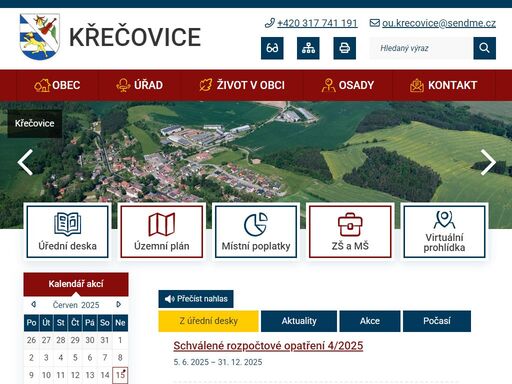
Task: Select calendar day 31
Action: tap(105, 340)
